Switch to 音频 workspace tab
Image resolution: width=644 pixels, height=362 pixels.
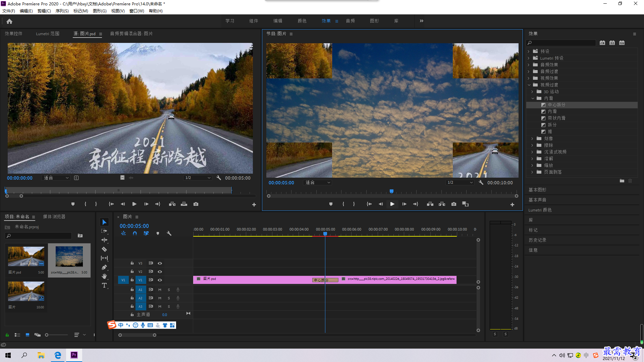350,21
